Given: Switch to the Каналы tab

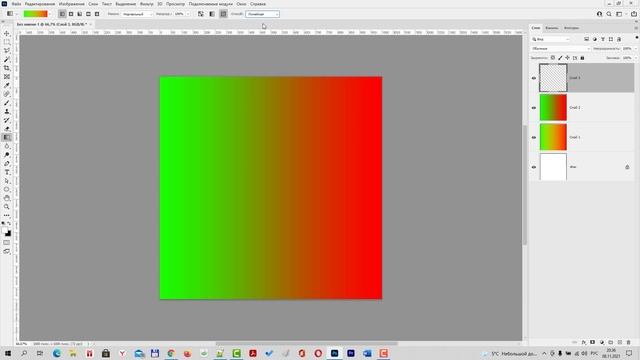Looking at the screenshot, I should (551, 28).
